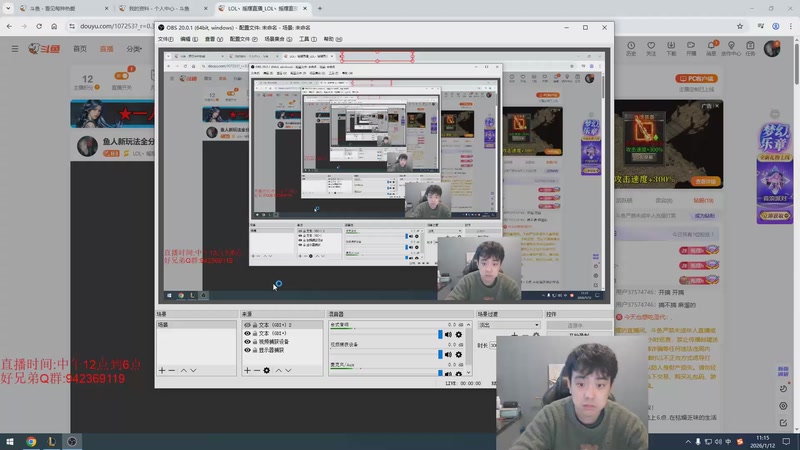Open settings gear for second mixer channel
The height and width of the screenshot is (450, 800).
459,354
